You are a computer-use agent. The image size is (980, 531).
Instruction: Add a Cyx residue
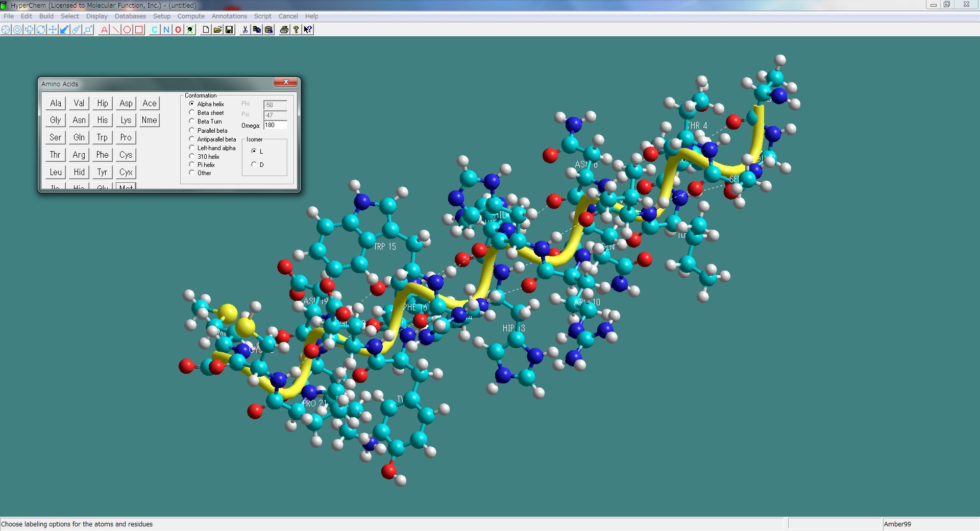126,172
